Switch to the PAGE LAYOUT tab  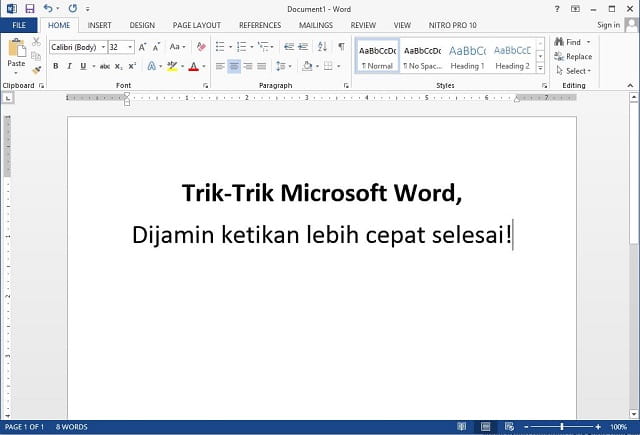click(x=196, y=25)
